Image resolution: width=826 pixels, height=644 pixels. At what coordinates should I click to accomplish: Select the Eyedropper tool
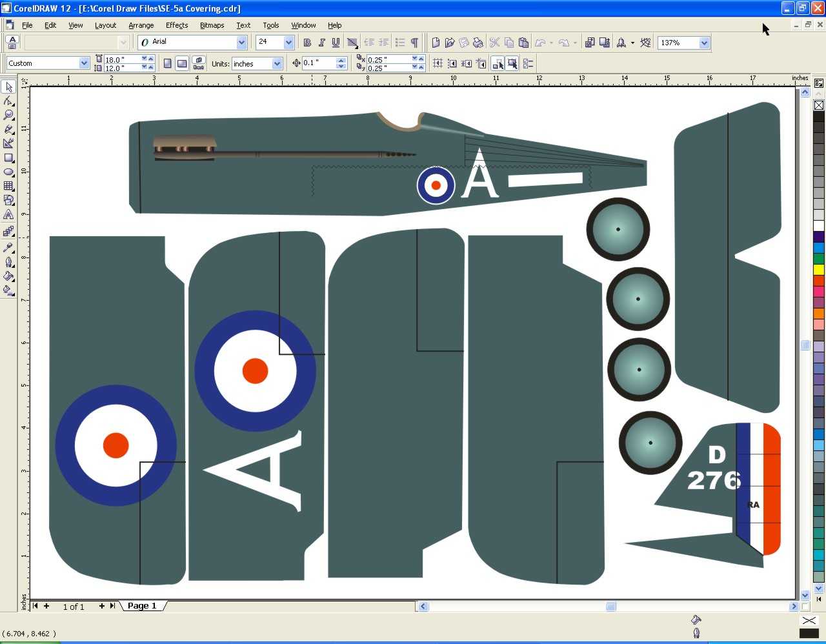[x=8, y=247]
